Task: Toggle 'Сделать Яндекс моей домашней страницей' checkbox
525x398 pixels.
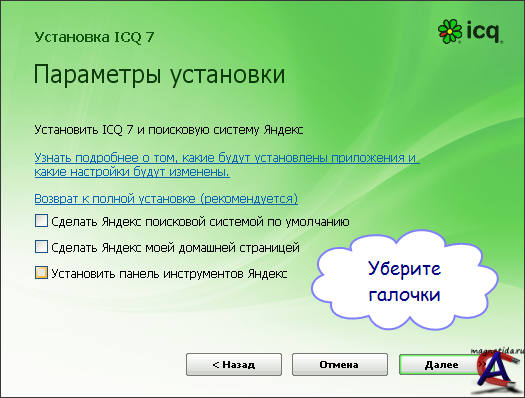Action: tap(41, 247)
